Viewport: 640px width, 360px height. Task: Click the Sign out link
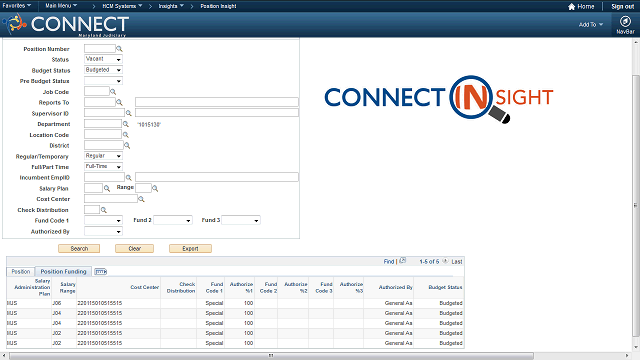pyautogui.click(x=622, y=7)
